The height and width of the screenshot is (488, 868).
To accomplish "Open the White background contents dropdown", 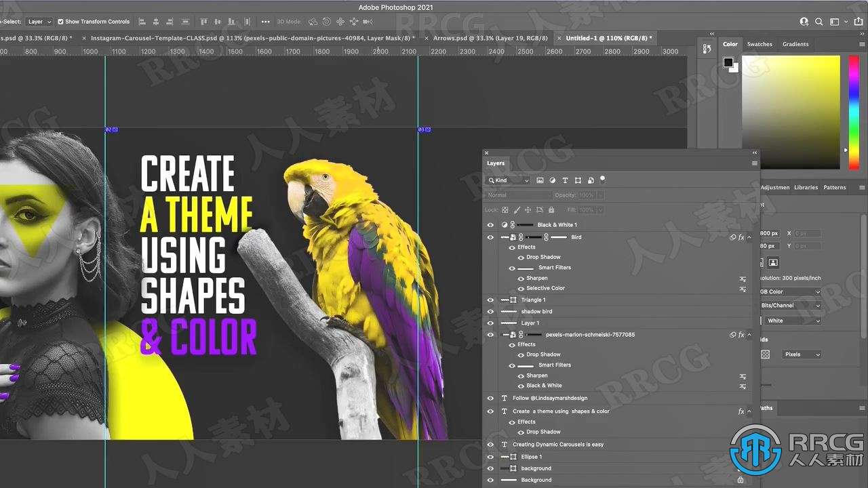I will [x=793, y=321].
